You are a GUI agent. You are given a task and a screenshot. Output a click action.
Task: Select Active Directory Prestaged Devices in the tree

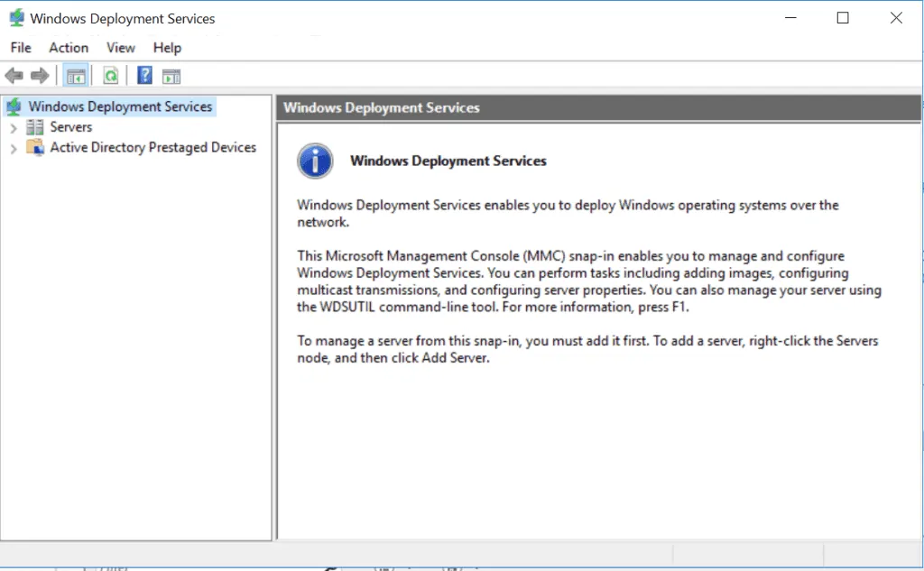[x=152, y=147]
